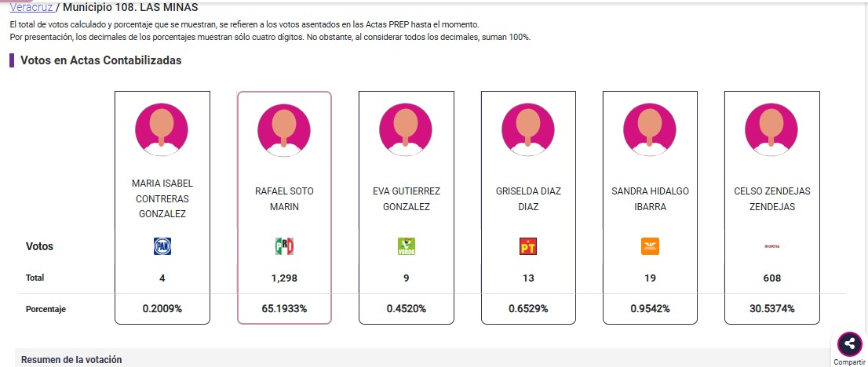Screen dimensions: 868x367
Task: Open the Veracruz breadcrumb link
Action: tap(31, 7)
